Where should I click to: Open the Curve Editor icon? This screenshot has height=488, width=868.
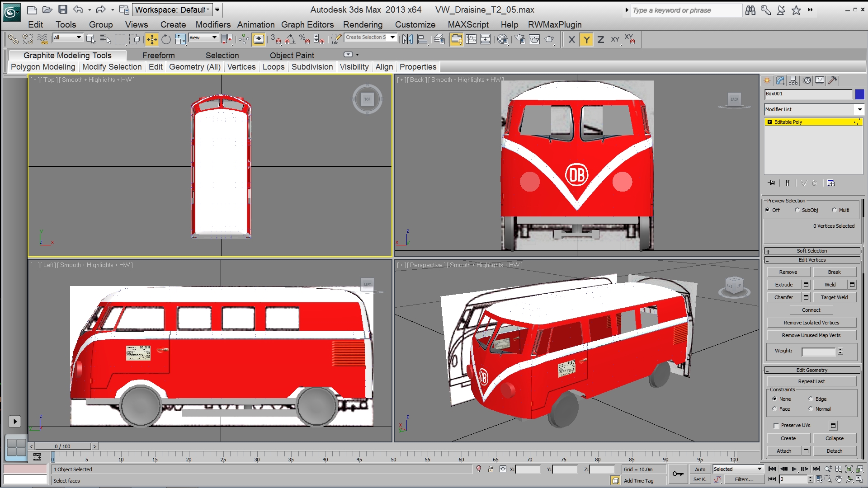pos(471,40)
